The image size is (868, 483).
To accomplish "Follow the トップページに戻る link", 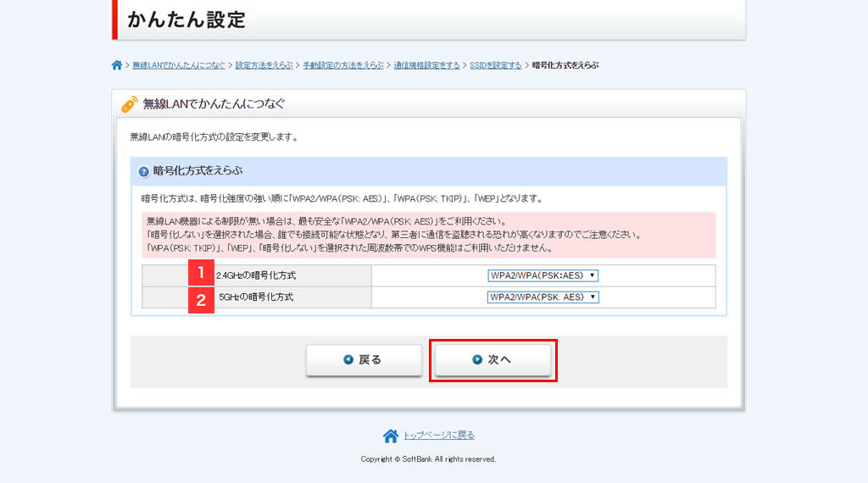I will tap(438, 436).
